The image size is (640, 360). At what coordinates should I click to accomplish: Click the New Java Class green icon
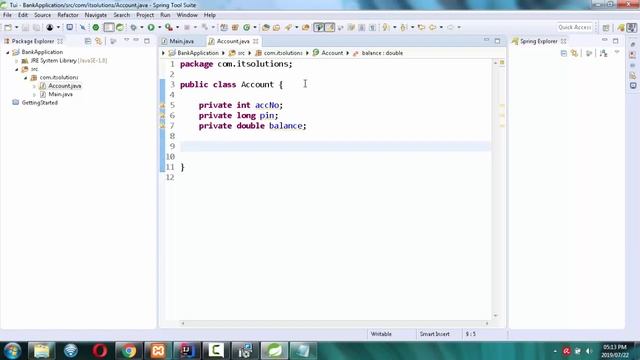pos(247,27)
